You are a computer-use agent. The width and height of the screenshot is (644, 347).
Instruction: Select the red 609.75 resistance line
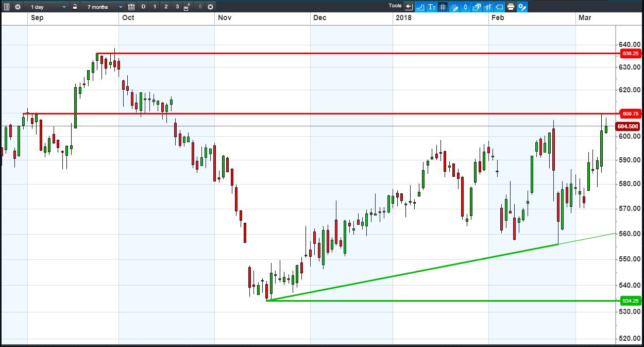click(320, 113)
